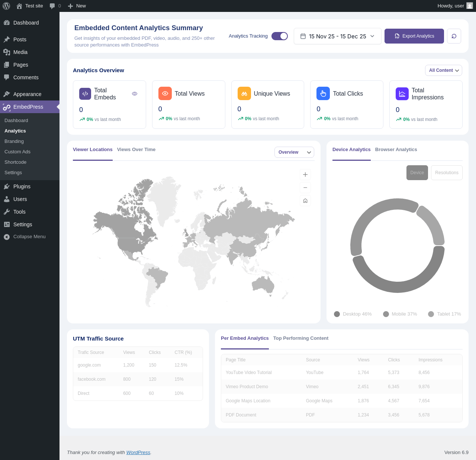Switch to the Views Over Time tab
Viewport: 476px width, 460px height.
(x=136, y=150)
